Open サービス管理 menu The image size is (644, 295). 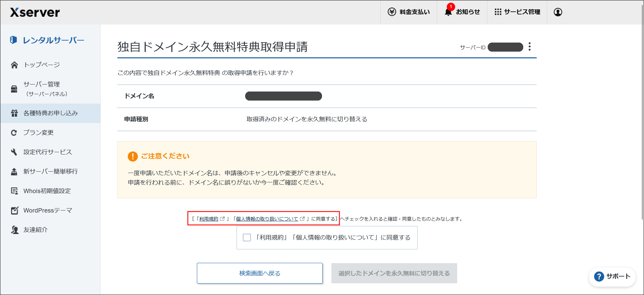point(517,12)
